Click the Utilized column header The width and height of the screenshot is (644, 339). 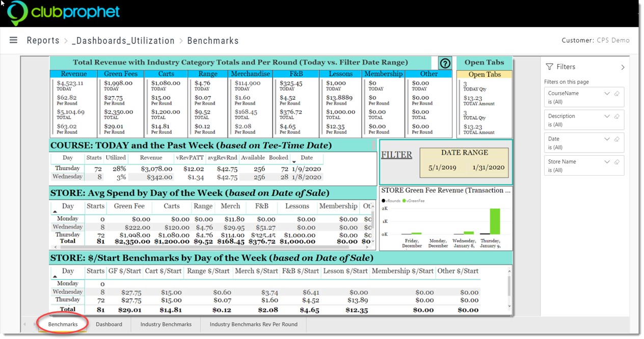coord(116,158)
